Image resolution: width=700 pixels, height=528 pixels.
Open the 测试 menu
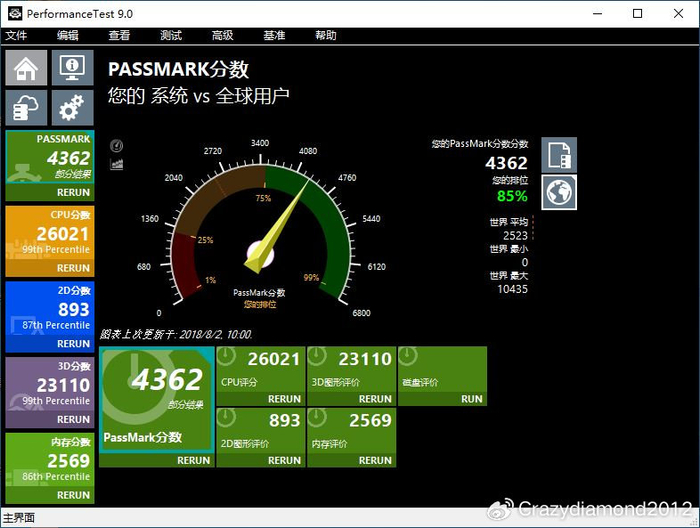(x=171, y=35)
